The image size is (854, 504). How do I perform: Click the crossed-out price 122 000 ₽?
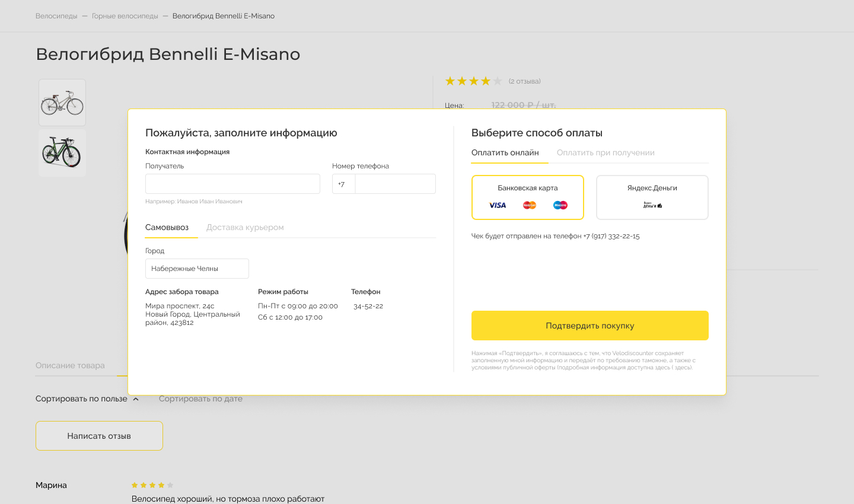pyautogui.click(x=524, y=105)
